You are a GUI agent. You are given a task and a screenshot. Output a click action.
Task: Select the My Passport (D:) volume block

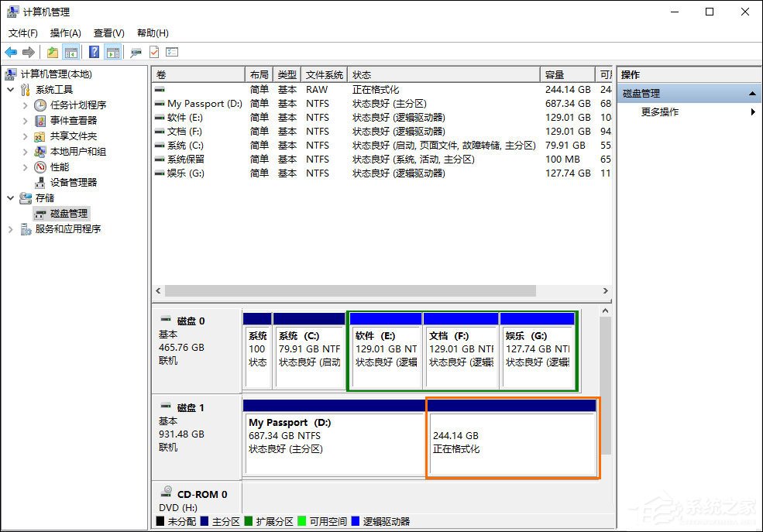point(333,438)
